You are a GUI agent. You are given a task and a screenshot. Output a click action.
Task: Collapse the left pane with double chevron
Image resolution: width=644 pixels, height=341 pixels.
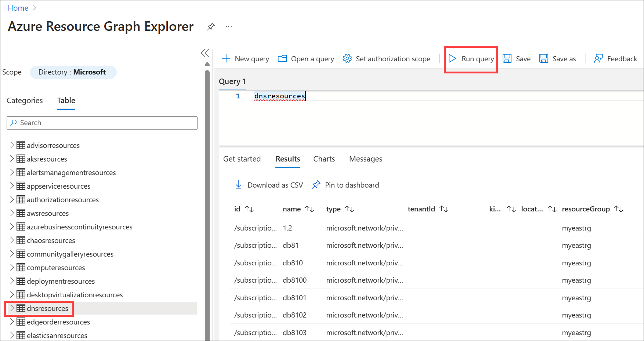tap(205, 53)
